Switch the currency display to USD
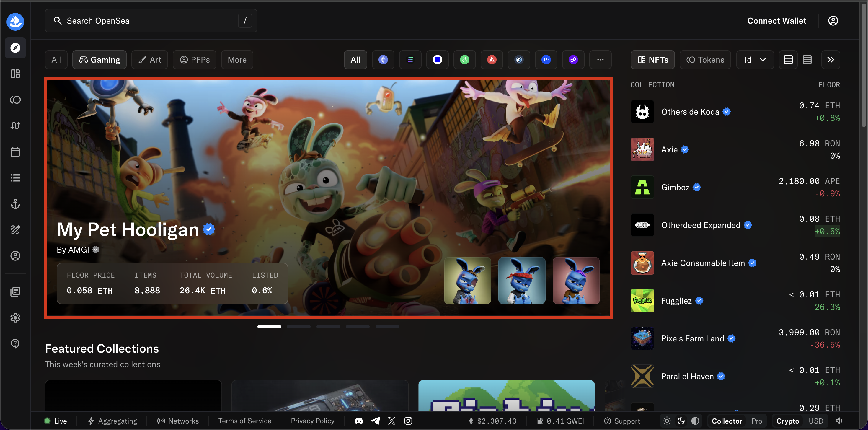Screen dimensions: 868x430 tap(816, 421)
